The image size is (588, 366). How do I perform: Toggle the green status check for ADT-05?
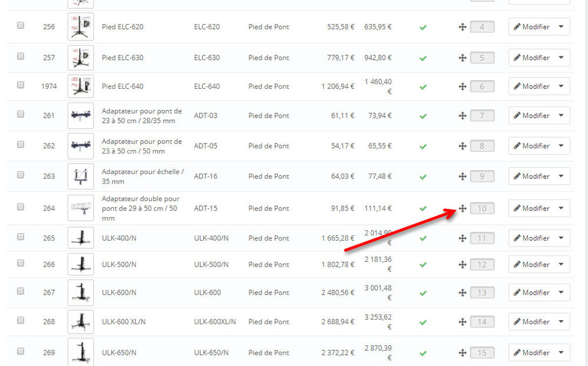pos(423,147)
